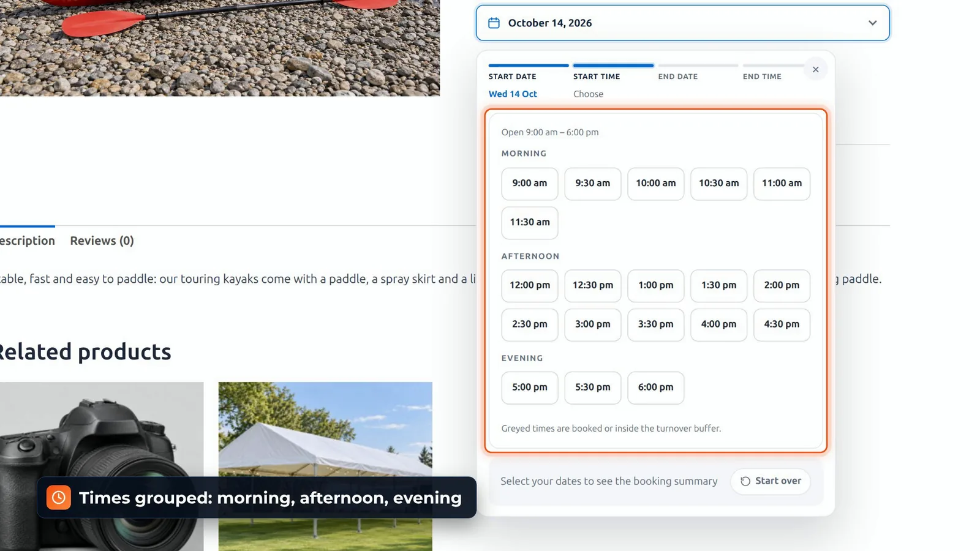Choose the 3:30 pm time slot

pyautogui.click(x=656, y=324)
